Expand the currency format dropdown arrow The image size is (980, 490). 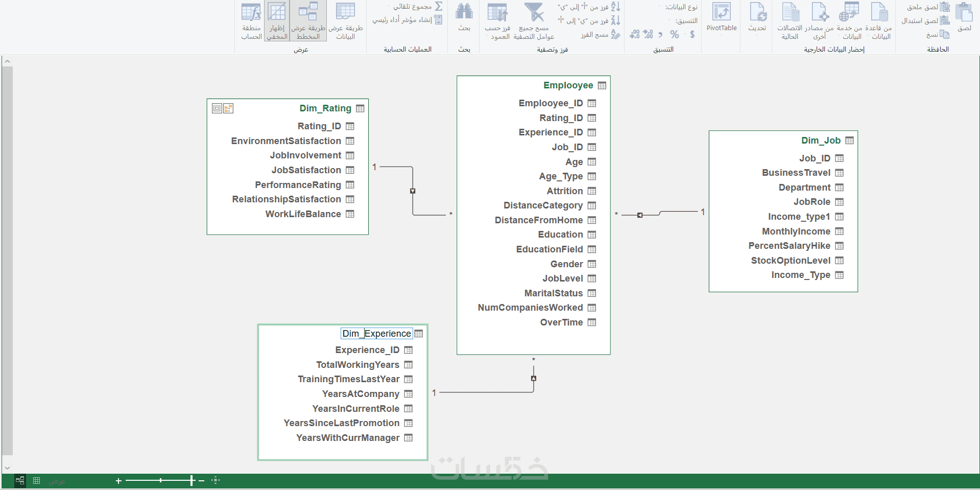[x=686, y=35]
